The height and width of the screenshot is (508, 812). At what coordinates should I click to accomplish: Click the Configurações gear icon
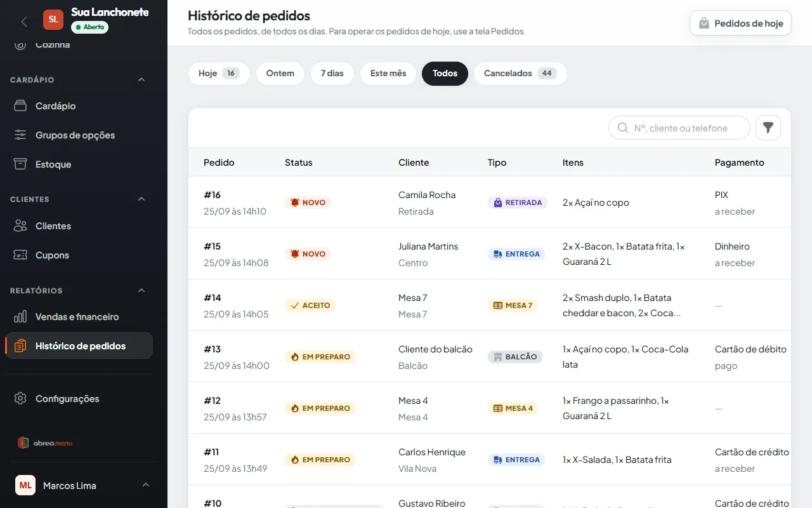(20, 399)
